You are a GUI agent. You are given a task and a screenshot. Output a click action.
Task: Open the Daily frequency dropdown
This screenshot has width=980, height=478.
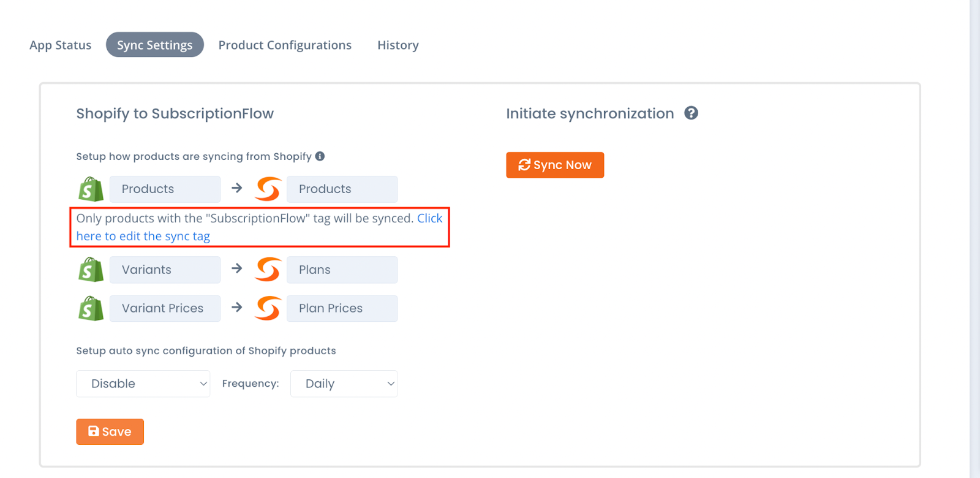click(344, 384)
